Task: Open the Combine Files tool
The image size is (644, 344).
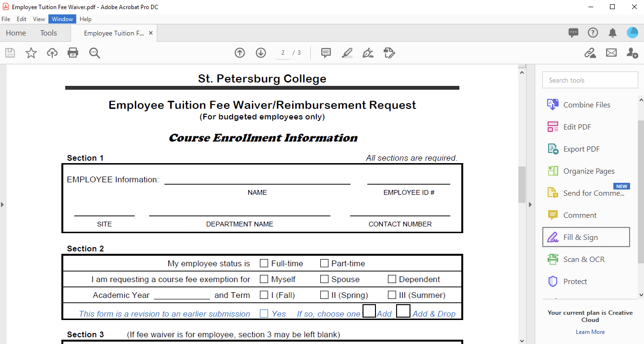Action: coord(586,105)
